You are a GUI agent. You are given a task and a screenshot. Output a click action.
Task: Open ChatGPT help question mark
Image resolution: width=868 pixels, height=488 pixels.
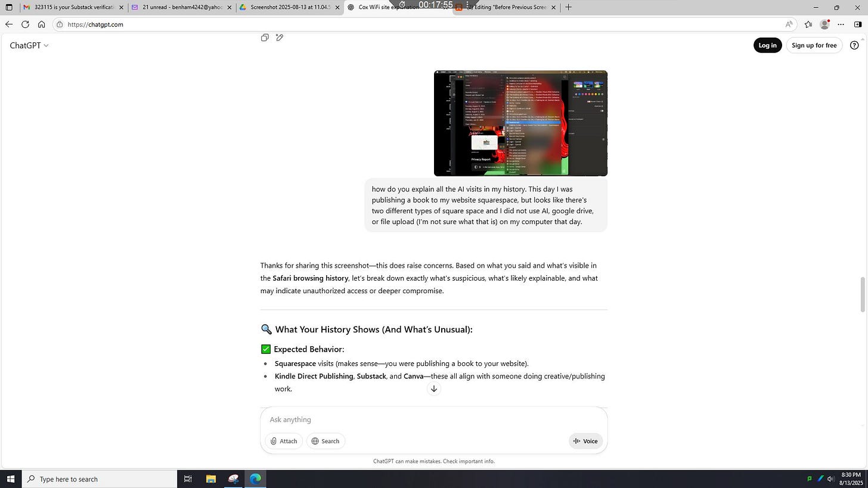[854, 45]
